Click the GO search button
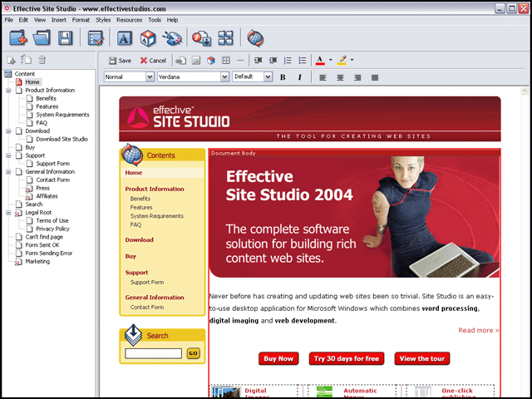532x399 pixels. [193, 353]
